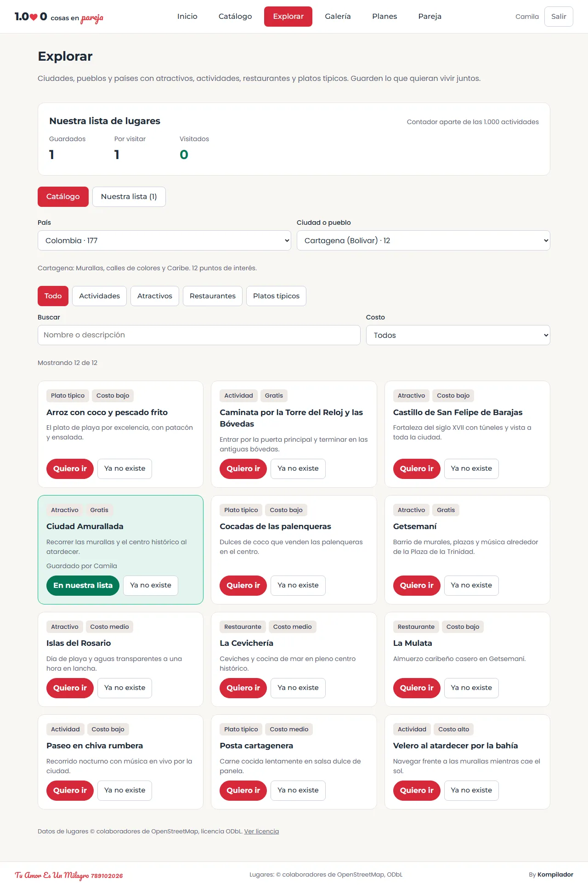Click the Camila user name
This screenshot has width=588, height=889.
point(527,17)
